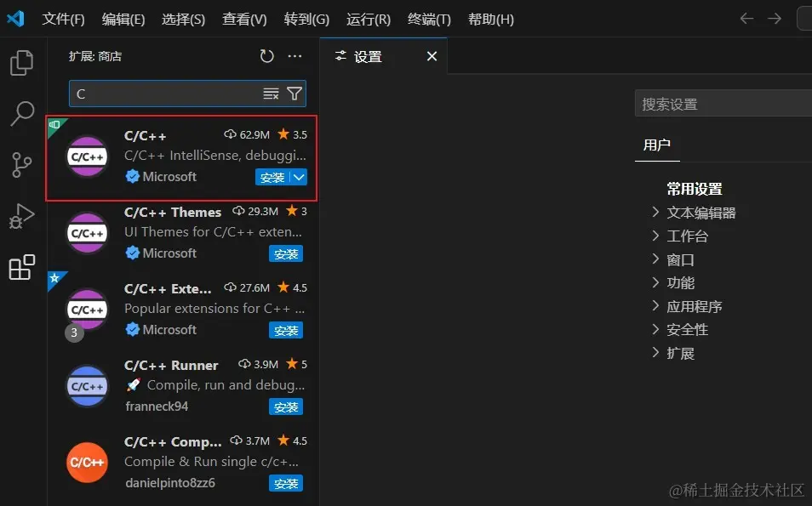Screen dimensions: 812x506
Task: Clear extension search results icon
Action: (x=271, y=94)
